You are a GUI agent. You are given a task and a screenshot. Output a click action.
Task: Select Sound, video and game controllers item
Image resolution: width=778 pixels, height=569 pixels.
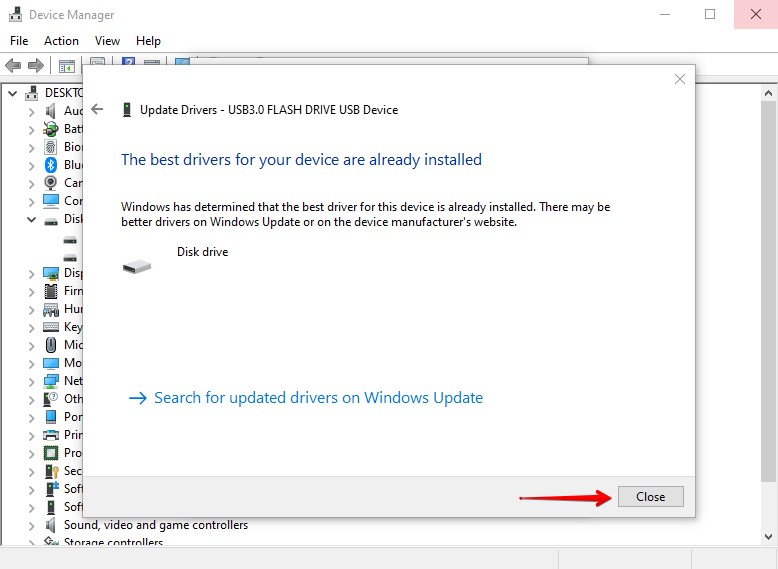point(155,525)
